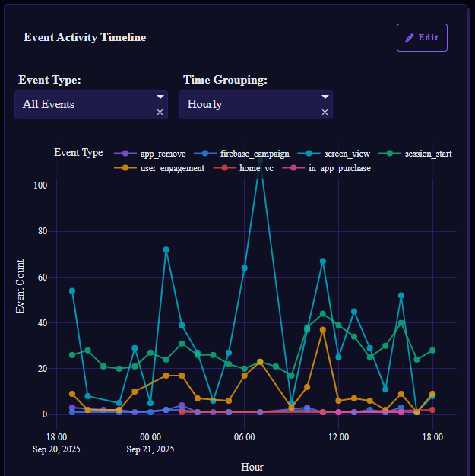
Task: Click the Sep 21, 2025 date label
Action: pyautogui.click(x=150, y=449)
